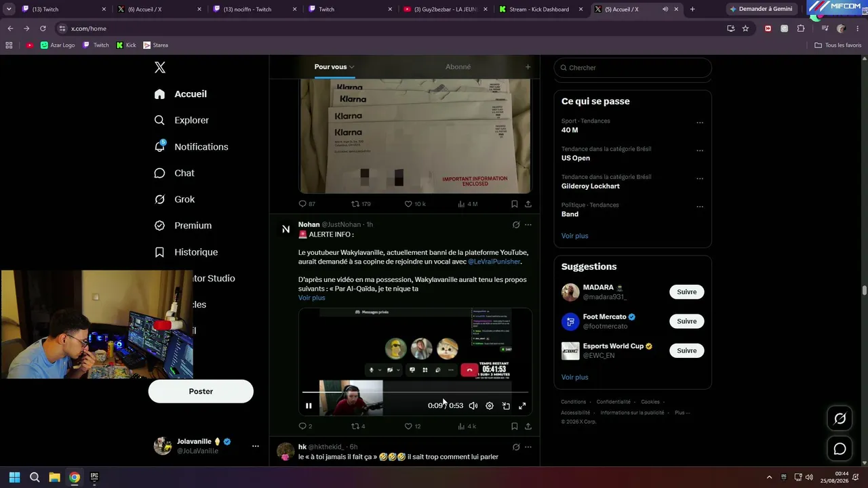Viewport: 868px width, 488px height.
Task: Follow MADARA account
Action: coord(687,292)
